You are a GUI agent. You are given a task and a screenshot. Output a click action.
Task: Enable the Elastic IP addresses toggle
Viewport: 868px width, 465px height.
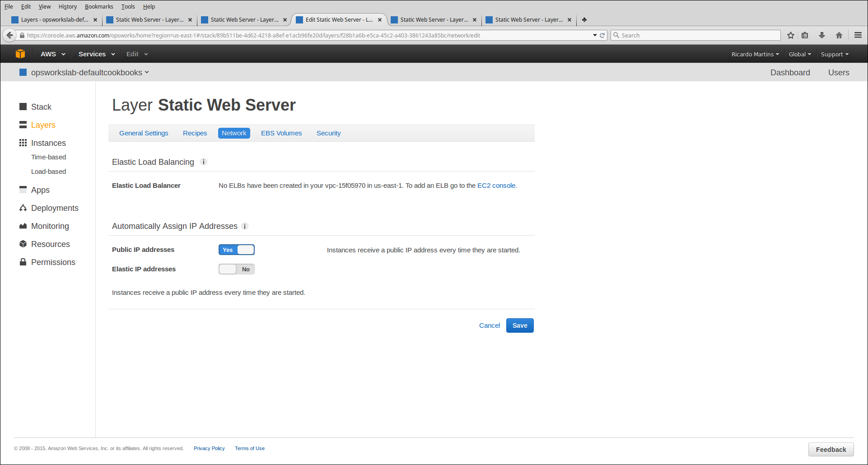[237, 269]
